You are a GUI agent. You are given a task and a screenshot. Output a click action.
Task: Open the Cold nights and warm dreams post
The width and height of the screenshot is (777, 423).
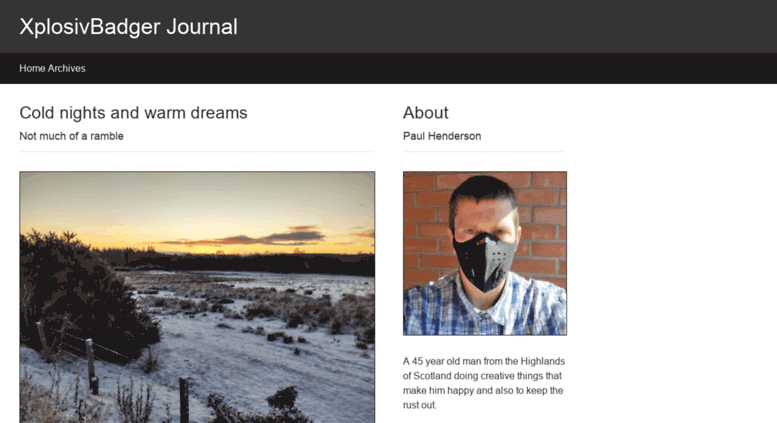click(133, 113)
